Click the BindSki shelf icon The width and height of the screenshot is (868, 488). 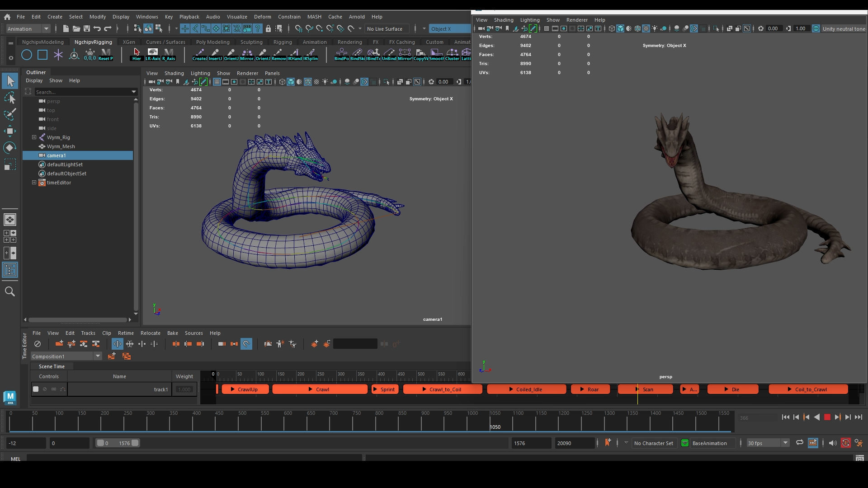pyautogui.click(x=357, y=55)
